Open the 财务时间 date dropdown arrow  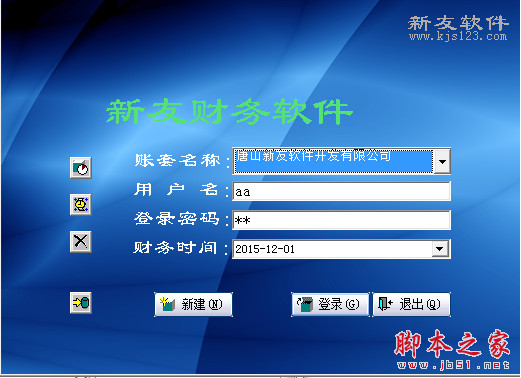tap(440, 249)
